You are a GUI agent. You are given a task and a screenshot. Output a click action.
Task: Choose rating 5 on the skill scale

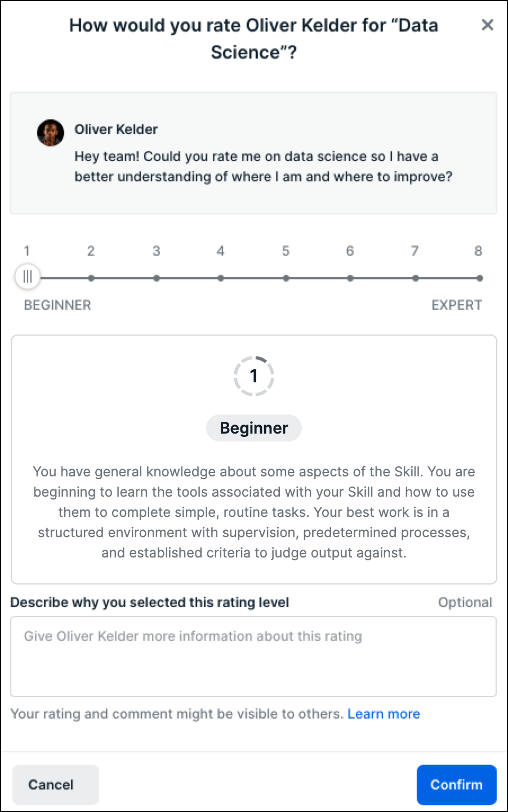click(x=286, y=278)
